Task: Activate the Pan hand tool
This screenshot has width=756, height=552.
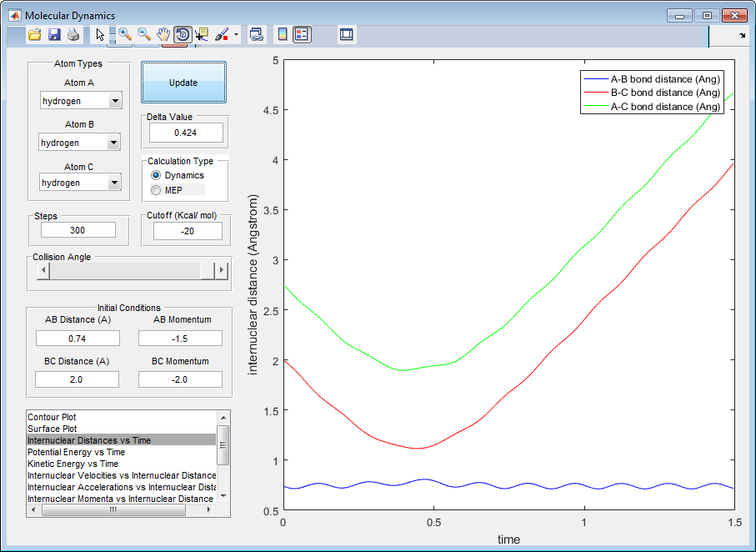Action: [x=164, y=34]
